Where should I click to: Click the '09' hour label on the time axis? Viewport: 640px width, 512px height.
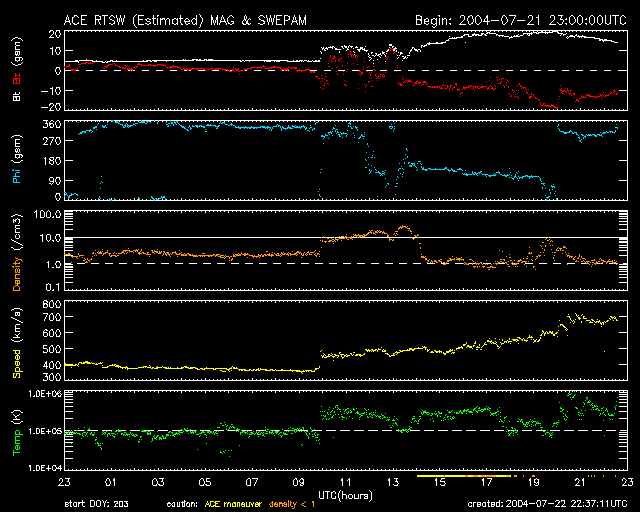299,483
